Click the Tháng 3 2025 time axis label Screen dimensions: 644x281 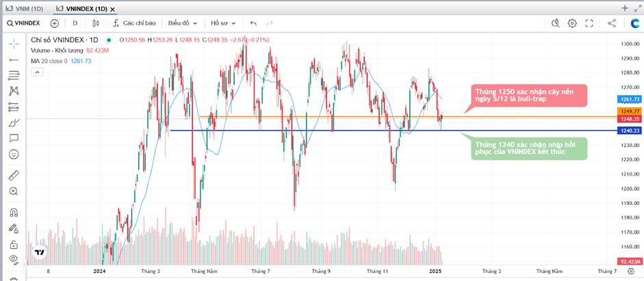point(491,271)
